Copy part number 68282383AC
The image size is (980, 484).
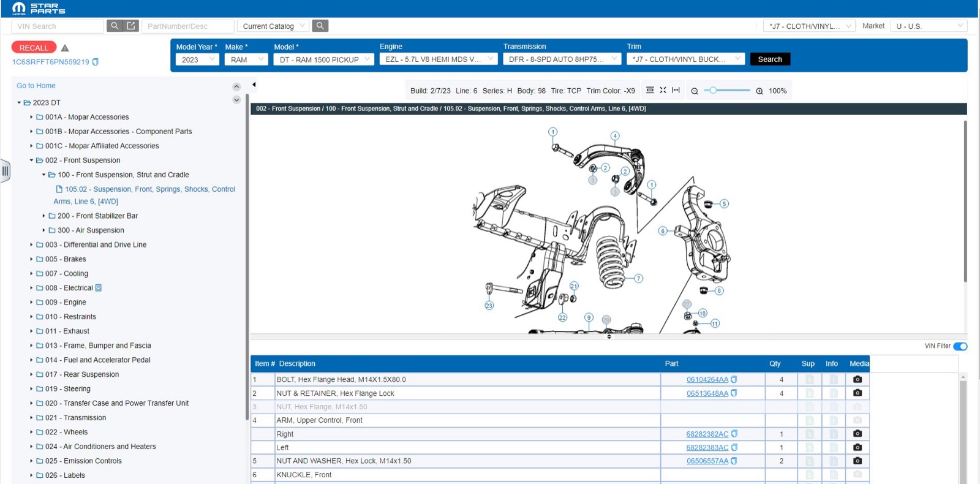734,447
